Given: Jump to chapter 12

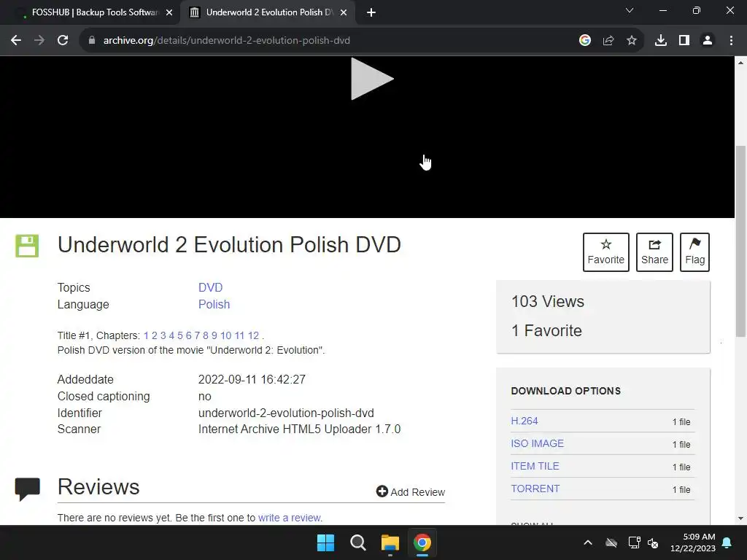Looking at the screenshot, I should [x=253, y=335].
